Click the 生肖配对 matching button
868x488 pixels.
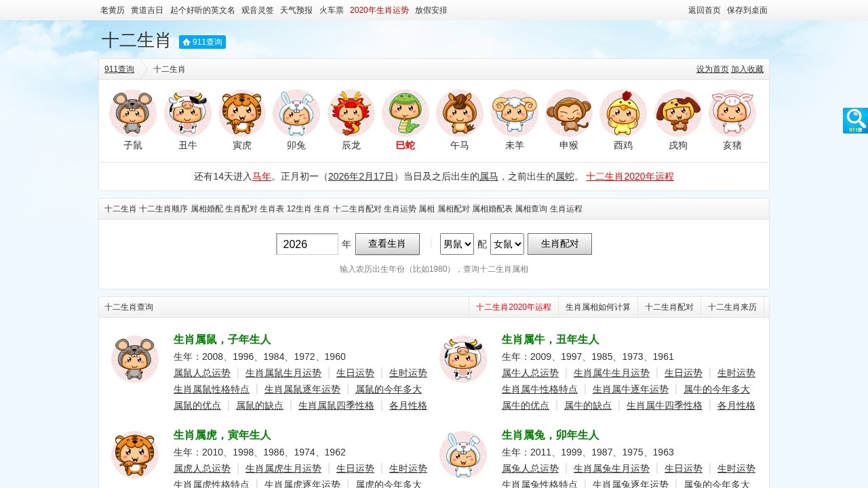[559, 244]
